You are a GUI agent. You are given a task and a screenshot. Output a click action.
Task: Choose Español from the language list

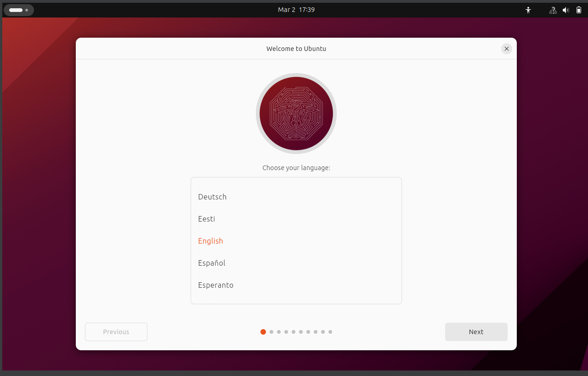[296, 263]
